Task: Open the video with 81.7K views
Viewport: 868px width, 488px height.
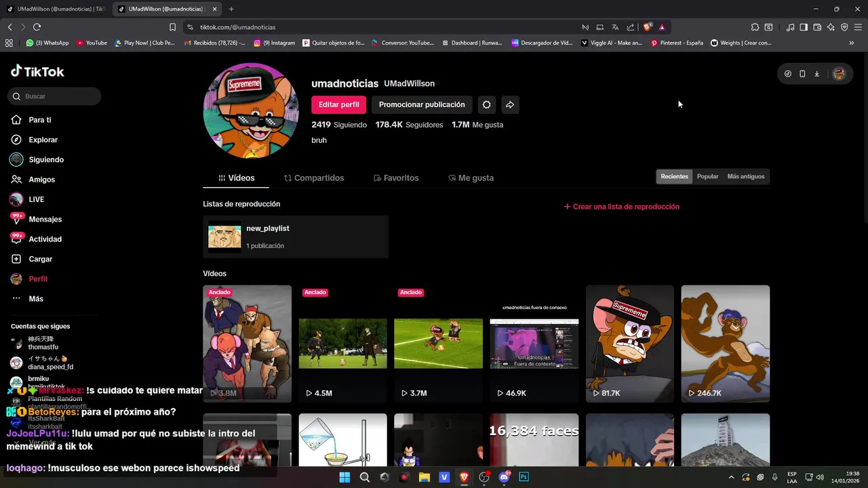Action: pyautogui.click(x=630, y=344)
